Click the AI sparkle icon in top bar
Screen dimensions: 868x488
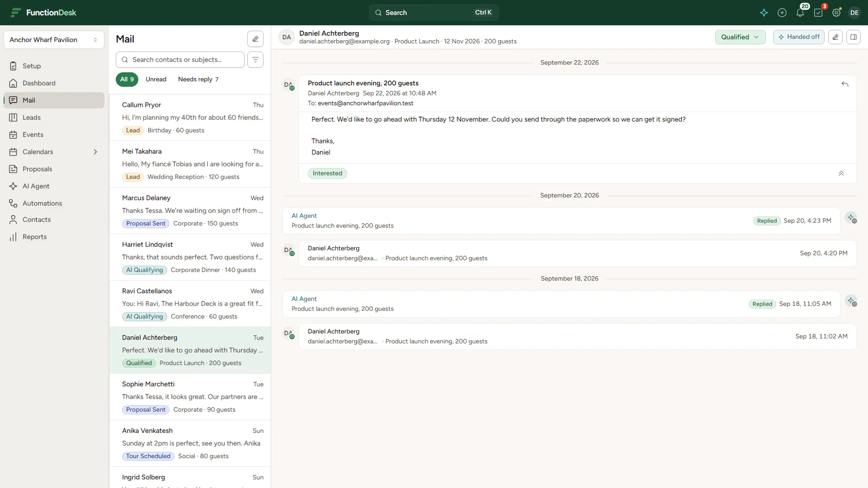[x=764, y=13]
